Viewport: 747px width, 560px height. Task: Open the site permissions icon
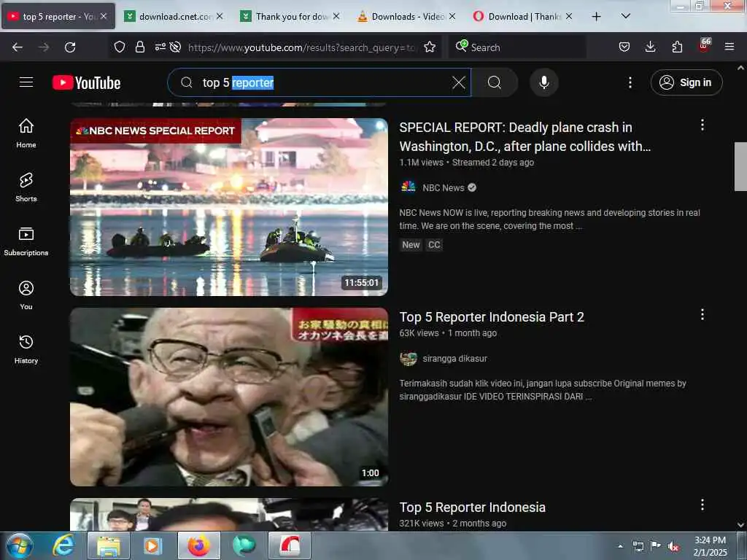[160, 47]
